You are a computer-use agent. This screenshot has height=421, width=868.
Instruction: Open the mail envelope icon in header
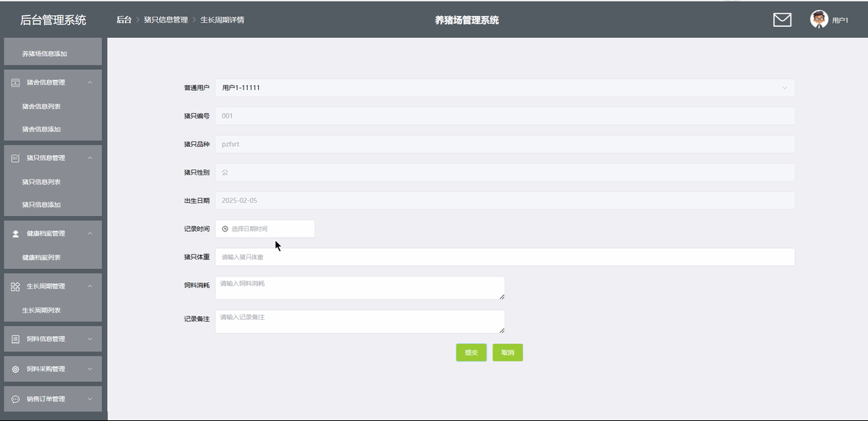tap(781, 20)
